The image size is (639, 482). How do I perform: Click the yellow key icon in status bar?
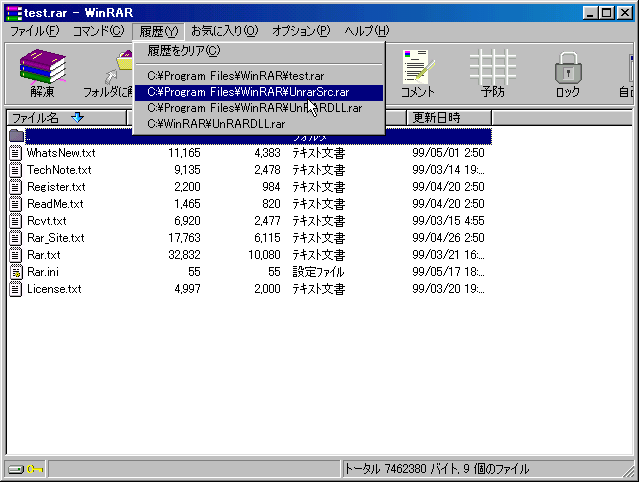click(x=35, y=469)
